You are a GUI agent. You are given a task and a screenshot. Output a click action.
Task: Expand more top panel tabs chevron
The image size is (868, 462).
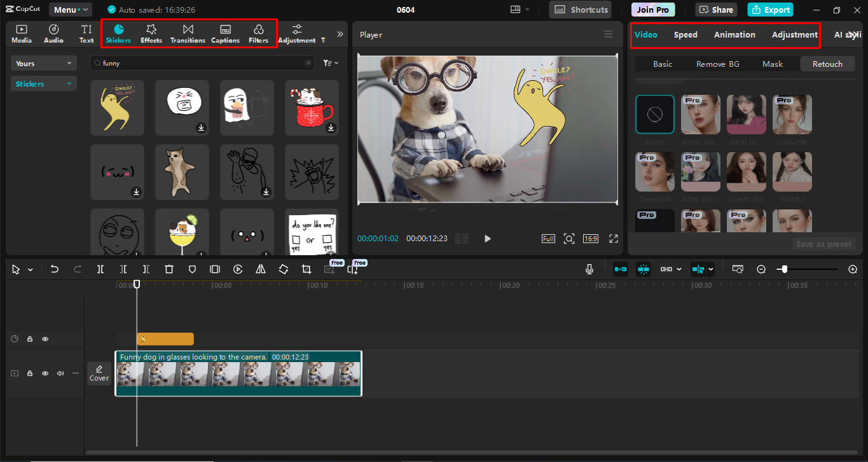[340, 34]
